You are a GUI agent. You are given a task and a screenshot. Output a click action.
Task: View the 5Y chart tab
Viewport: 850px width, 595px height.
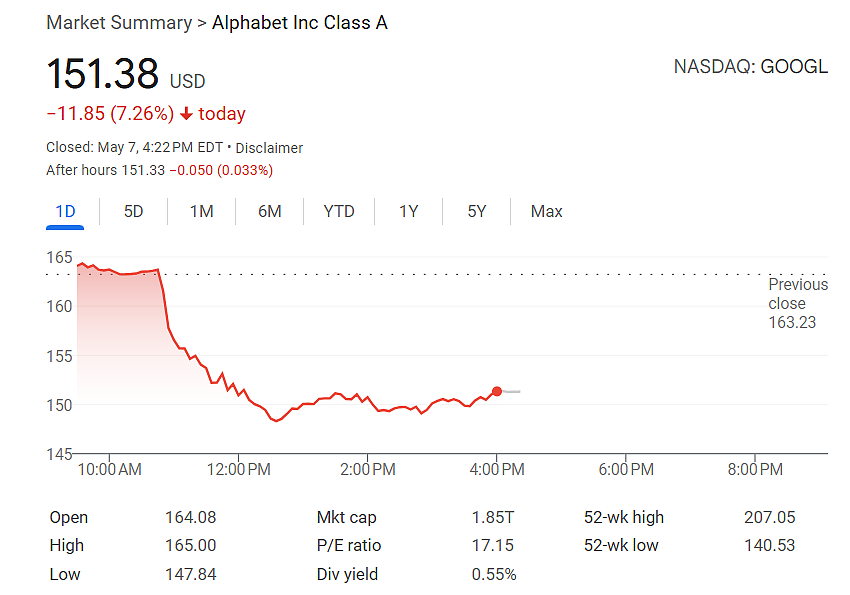pos(477,211)
